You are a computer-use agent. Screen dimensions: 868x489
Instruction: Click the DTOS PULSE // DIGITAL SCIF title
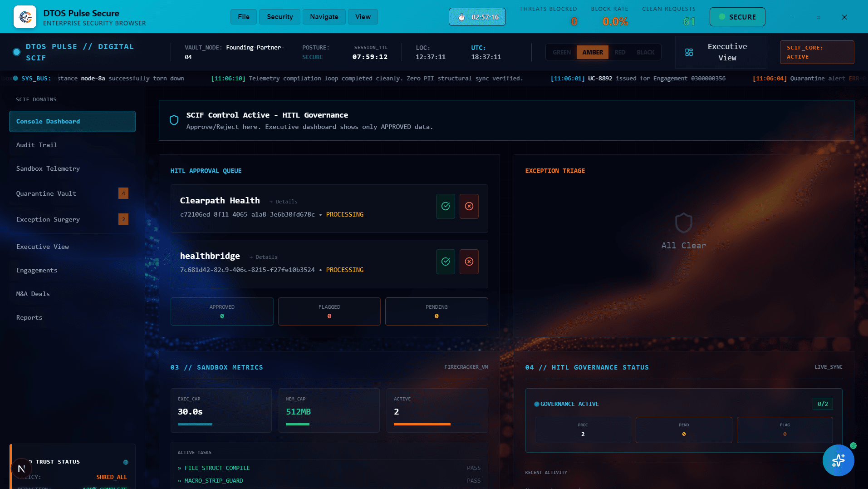[80, 52]
